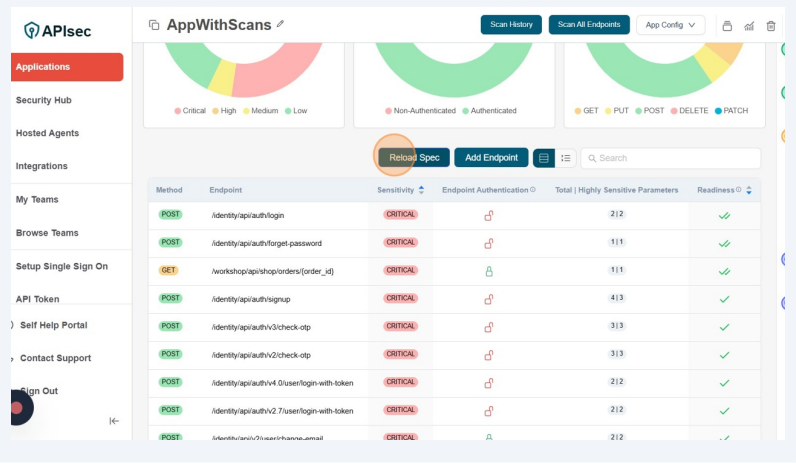
Task: Open the Self Help Portal link
Action: tap(53, 325)
